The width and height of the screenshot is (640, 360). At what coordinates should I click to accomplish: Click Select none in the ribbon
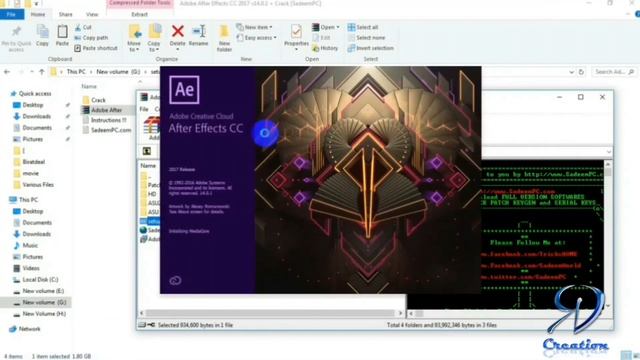(x=366, y=38)
